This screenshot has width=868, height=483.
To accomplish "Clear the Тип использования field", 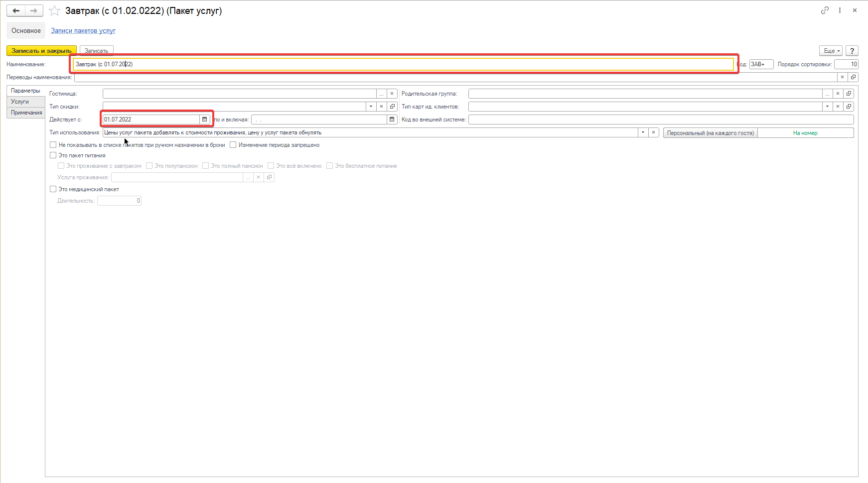I will click(x=653, y=132).
